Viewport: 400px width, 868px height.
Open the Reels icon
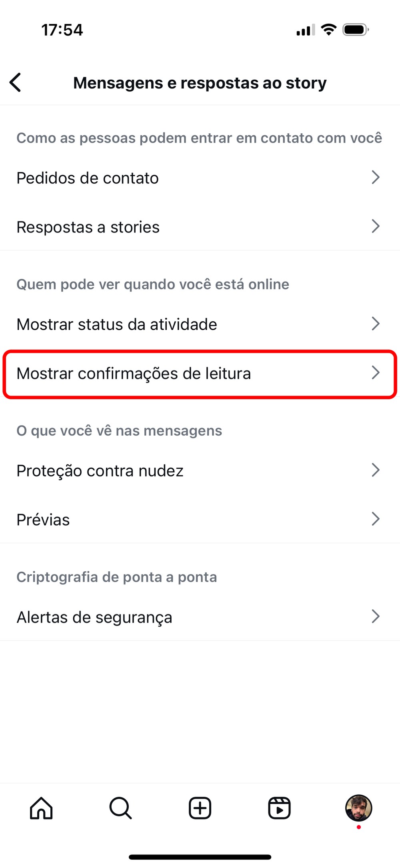279,808
